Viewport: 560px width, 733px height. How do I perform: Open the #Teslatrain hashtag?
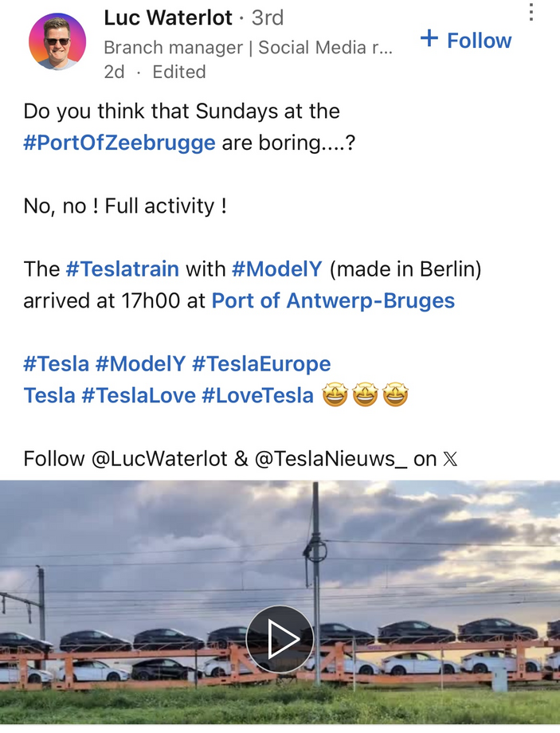[x=122, y=269]
